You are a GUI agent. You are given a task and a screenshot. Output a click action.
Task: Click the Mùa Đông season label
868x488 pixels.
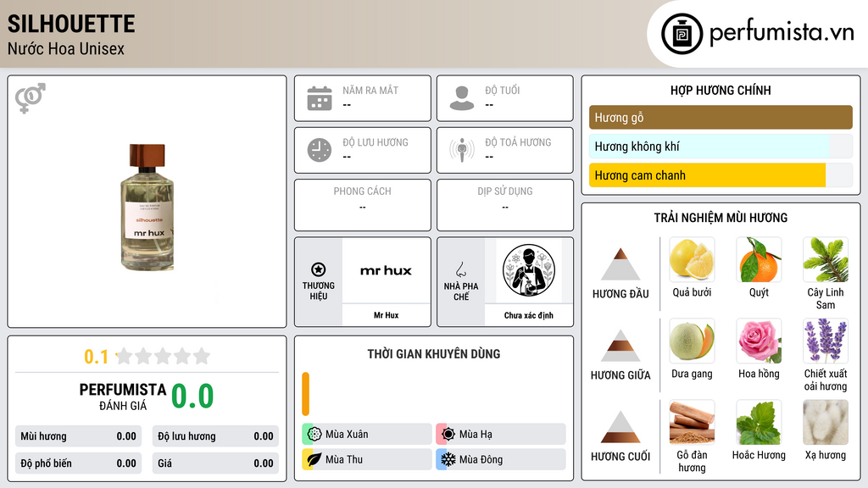tap(481, 459)
